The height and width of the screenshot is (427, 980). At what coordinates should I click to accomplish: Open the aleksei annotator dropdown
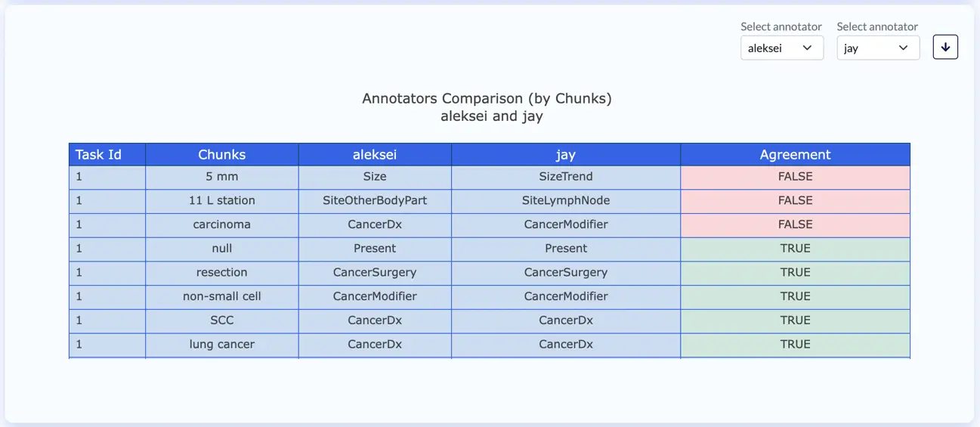coord(781,48)
